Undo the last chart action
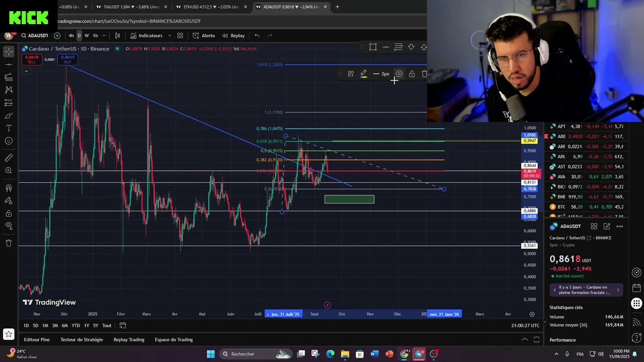 257,36
